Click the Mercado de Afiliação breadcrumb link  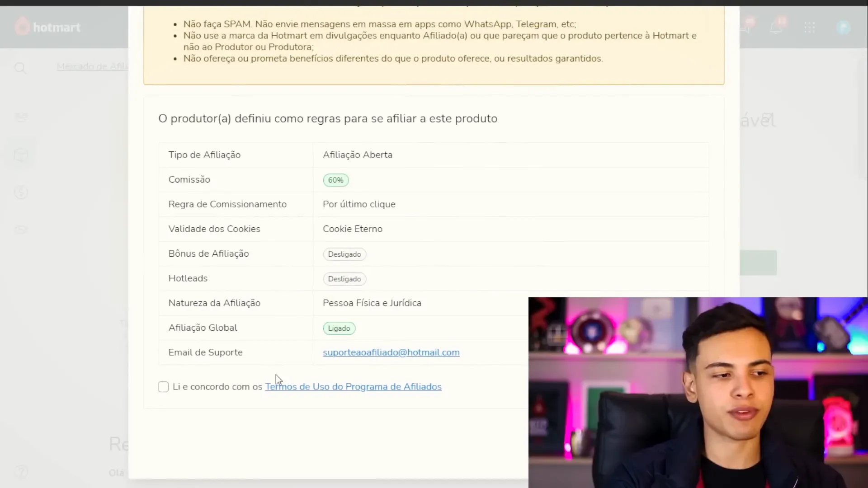[92, 66]
